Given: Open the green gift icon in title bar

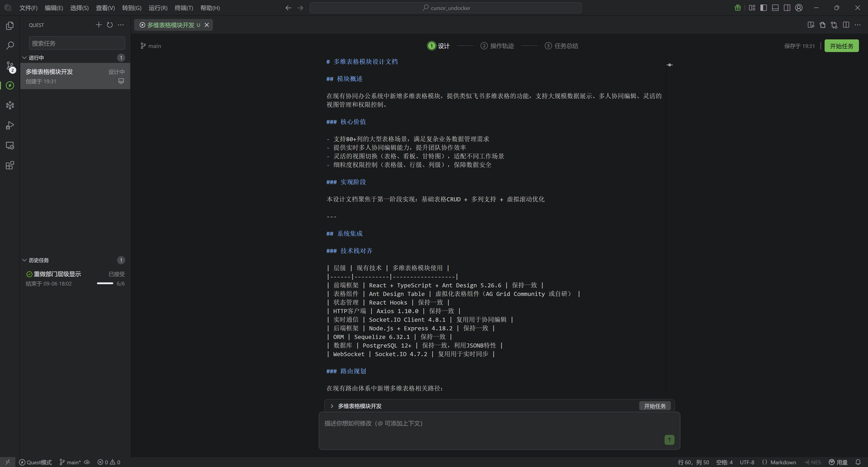Looking at the screenshot, I should click(x=738, y=8).
